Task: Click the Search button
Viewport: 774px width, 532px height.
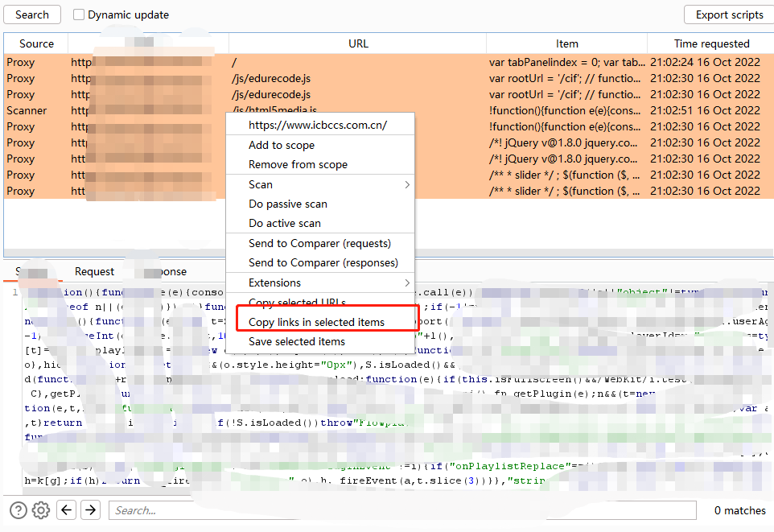Action: pyautogui.click(x=32, y=14)
